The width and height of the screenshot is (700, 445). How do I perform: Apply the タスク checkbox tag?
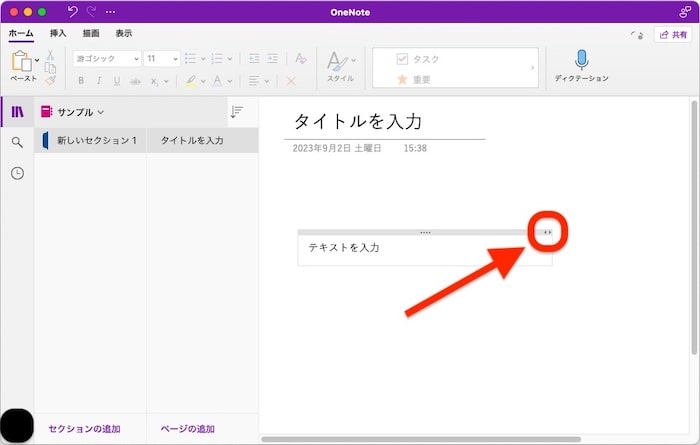click(417, 59)
